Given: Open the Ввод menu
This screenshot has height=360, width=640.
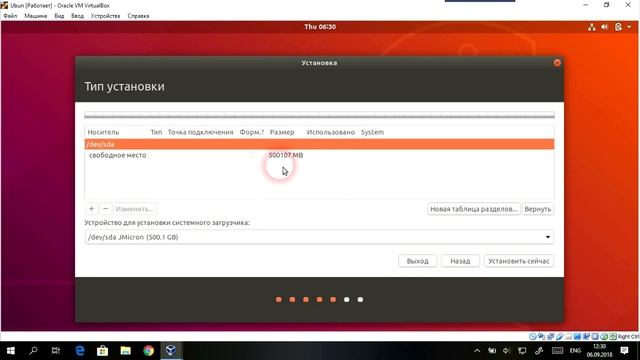Looking at the screenshot, I should (x=77, y=16).
